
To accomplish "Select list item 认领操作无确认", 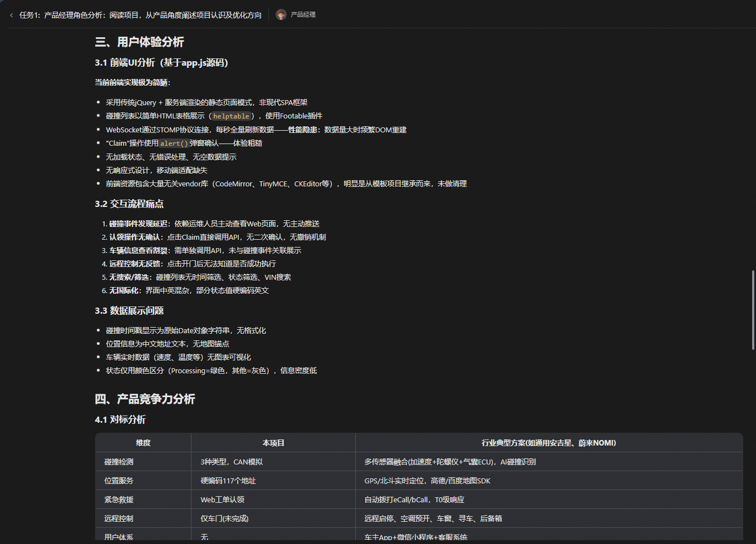I will (218, 237).
